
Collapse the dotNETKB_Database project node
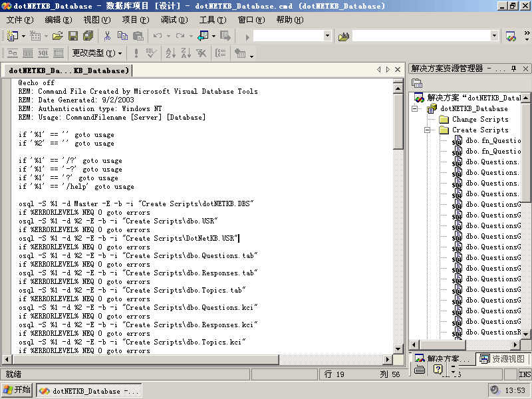(x=414, y=108)
